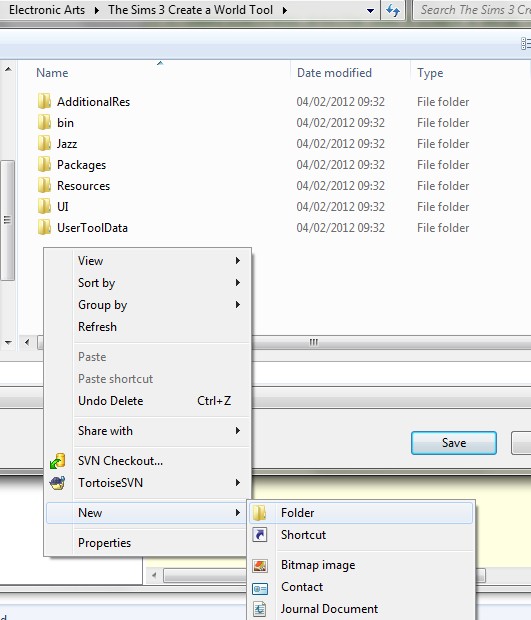
Task: Click the TortoiseSVN turtle icon
Action: click(x=58, y=483)
